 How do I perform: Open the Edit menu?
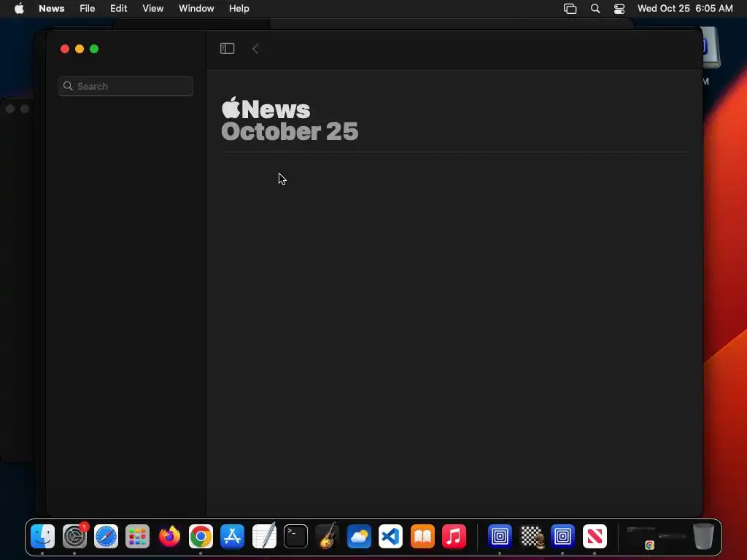tap(119, 9)
